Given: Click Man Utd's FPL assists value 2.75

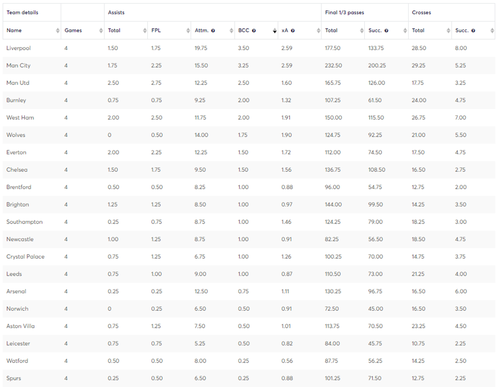Looking at the screenshot, I should (x=156, y=83).
